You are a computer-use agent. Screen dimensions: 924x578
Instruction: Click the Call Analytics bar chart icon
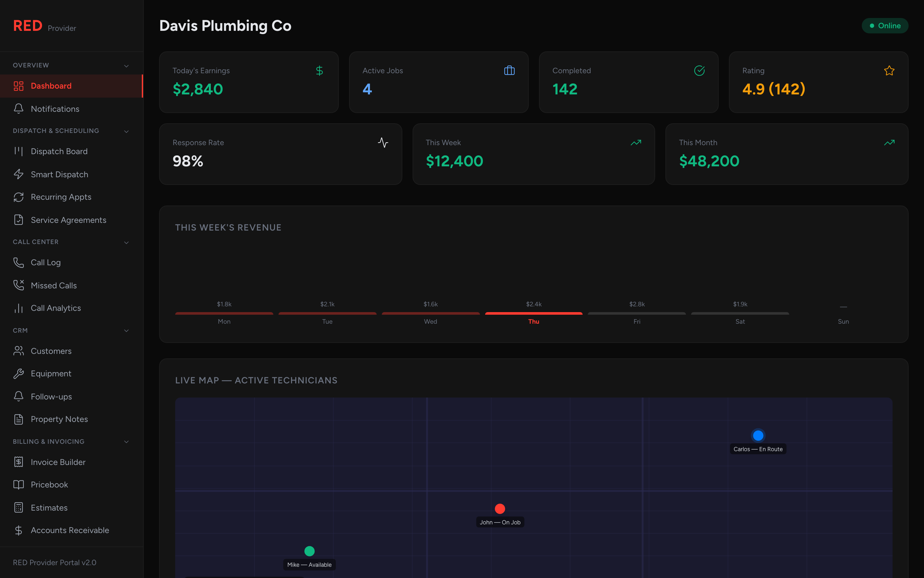point(18,308)
